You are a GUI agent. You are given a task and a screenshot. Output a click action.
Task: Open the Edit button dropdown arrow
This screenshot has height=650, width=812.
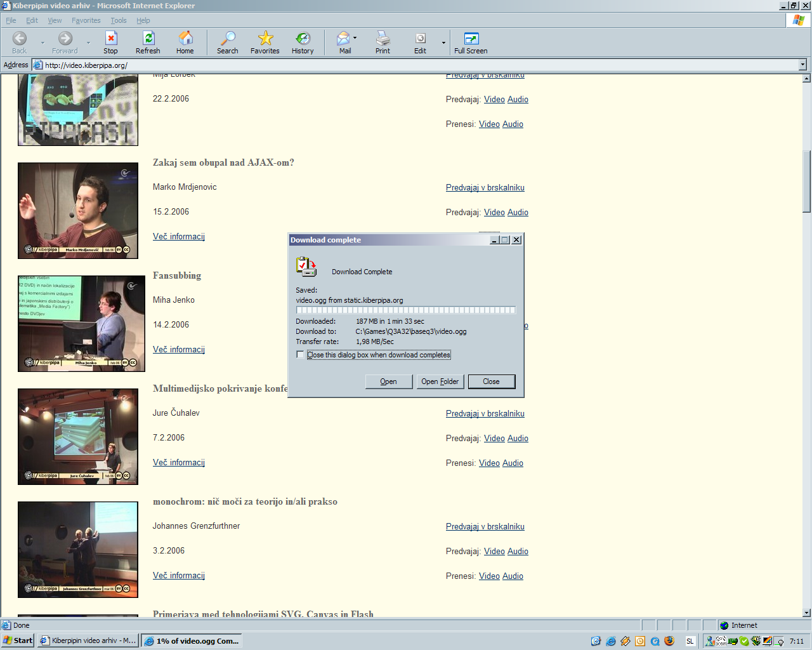[x=443, y=43]
